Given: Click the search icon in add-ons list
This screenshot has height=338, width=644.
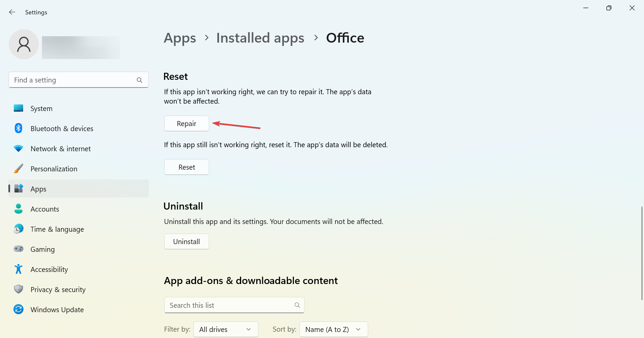Looking at the screenshot, I should pyautogui.click(x=297, y=305).
